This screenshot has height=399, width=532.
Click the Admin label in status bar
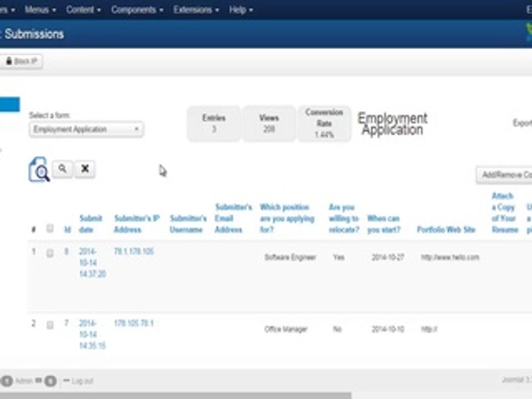point(24,381)
